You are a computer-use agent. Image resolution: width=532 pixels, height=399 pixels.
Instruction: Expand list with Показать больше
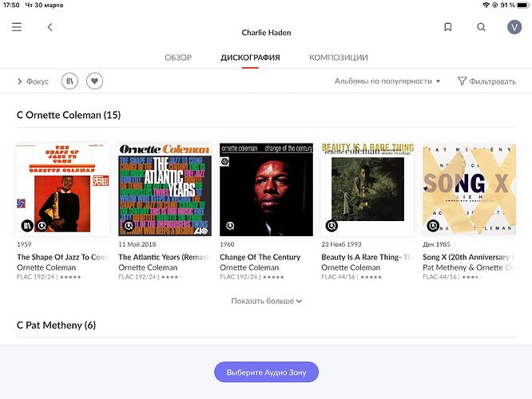(x=266, y=301)
